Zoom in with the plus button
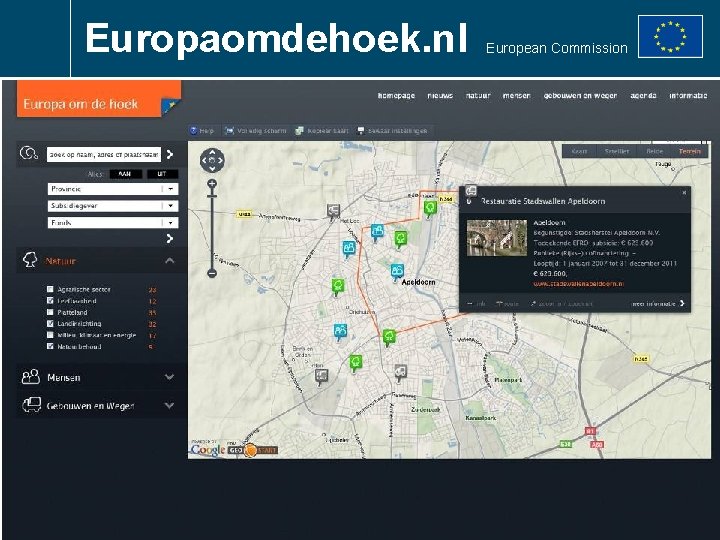The image size is (720, 540). 212,185
